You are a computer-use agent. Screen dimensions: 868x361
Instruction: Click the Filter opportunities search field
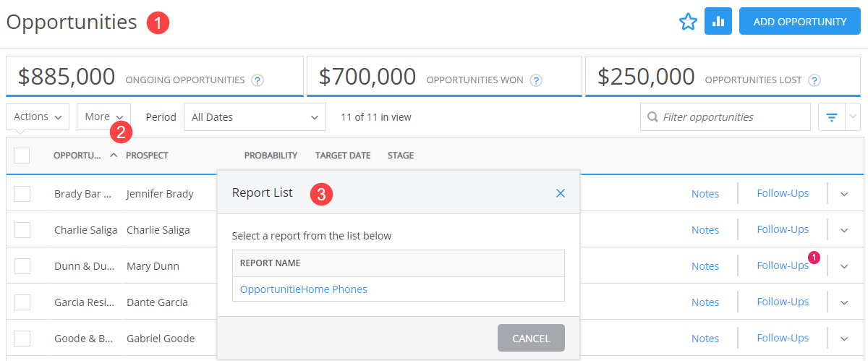point(726,117)
